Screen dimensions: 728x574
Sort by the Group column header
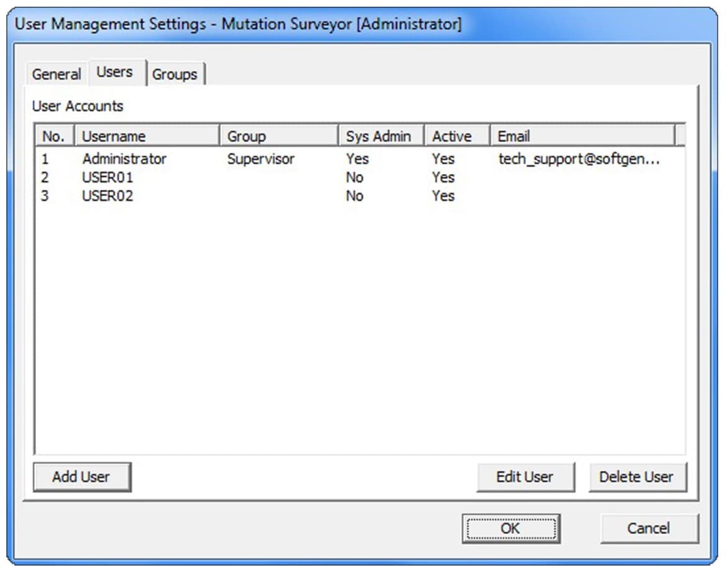tap(278, 136)
